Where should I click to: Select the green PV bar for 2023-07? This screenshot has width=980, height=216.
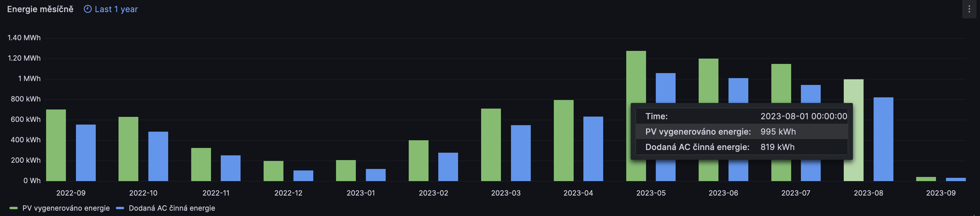(781, 83)
